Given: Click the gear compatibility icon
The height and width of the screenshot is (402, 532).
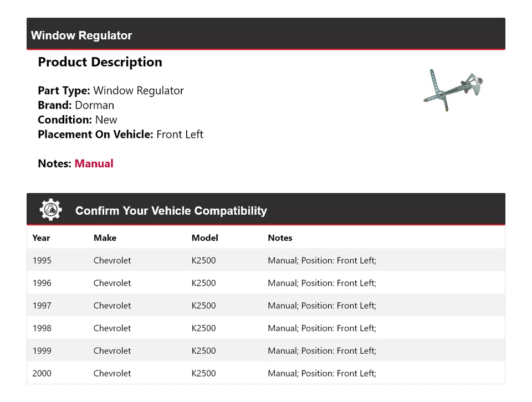Looking at the screenshot, I should 50,210.
